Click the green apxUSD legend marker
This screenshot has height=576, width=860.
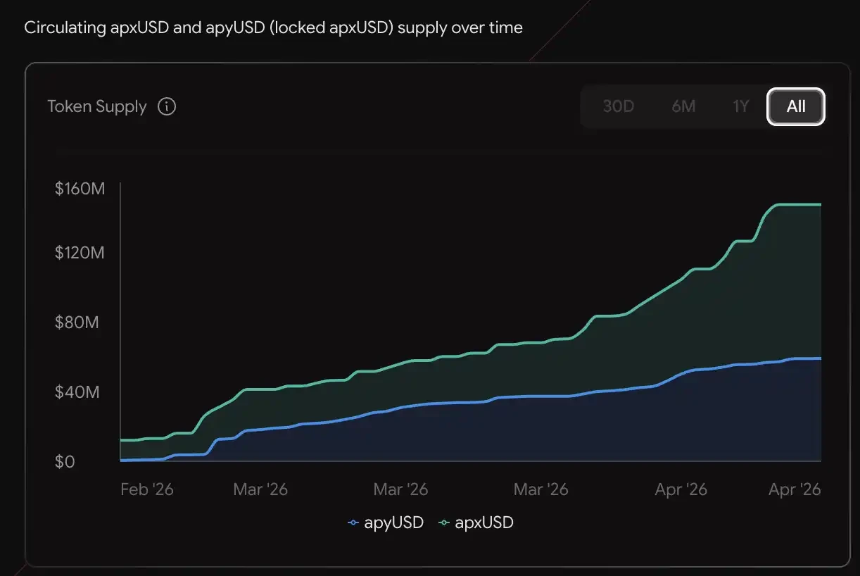click(x=444, y=522)
